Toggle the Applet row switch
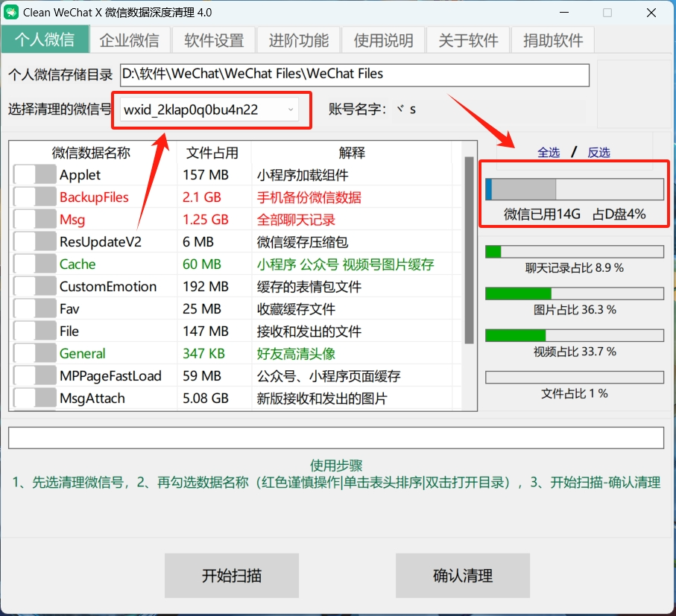The image size is (676, 616). click(35, 175)
